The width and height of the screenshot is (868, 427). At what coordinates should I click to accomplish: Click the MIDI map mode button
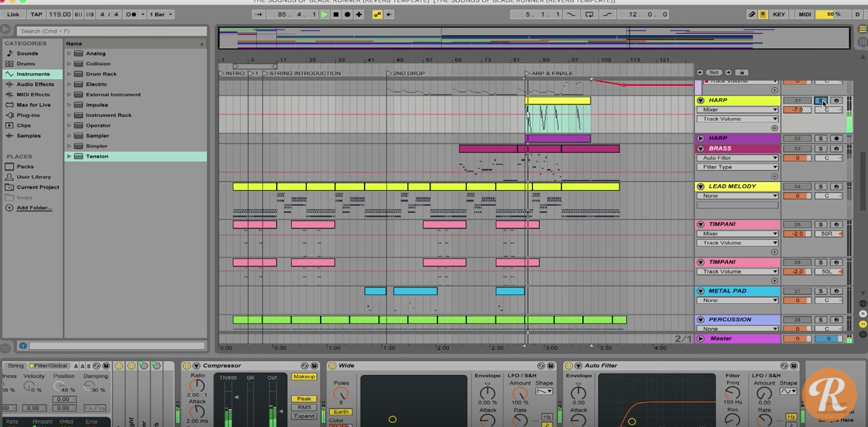804,14
